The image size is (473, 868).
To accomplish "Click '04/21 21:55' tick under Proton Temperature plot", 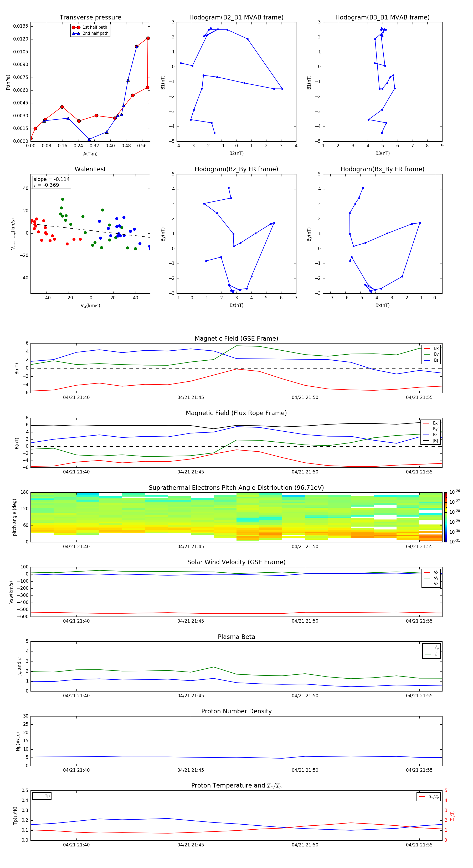I will (x=419, y=845).
